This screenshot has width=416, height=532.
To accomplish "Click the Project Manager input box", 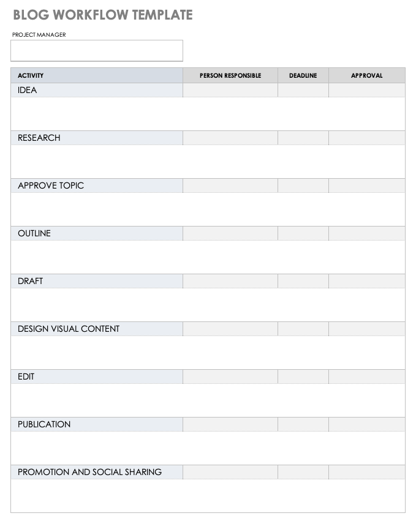I will pyautogui.click(x=97, y=51).
